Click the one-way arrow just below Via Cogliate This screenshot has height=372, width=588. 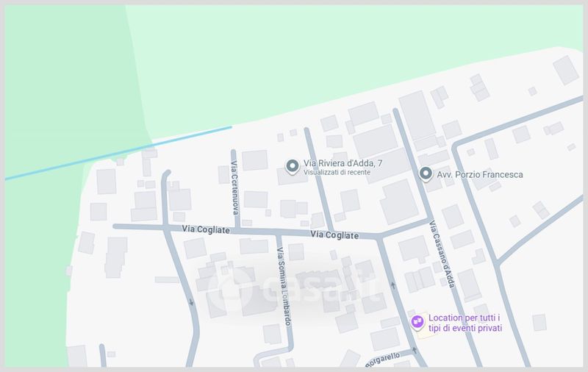tap(394, 285)
